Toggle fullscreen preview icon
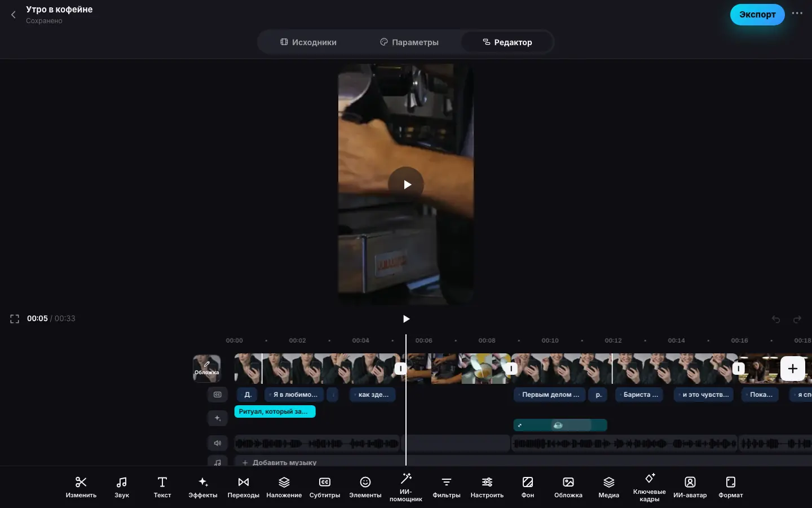 tap(15, 319)
